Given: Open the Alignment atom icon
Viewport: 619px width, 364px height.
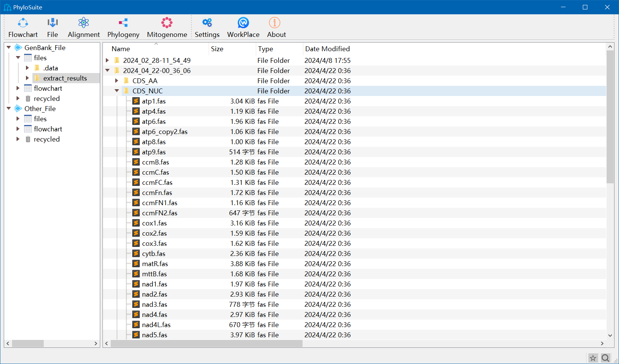Looking at the screenshot, I should pos(84,23).
